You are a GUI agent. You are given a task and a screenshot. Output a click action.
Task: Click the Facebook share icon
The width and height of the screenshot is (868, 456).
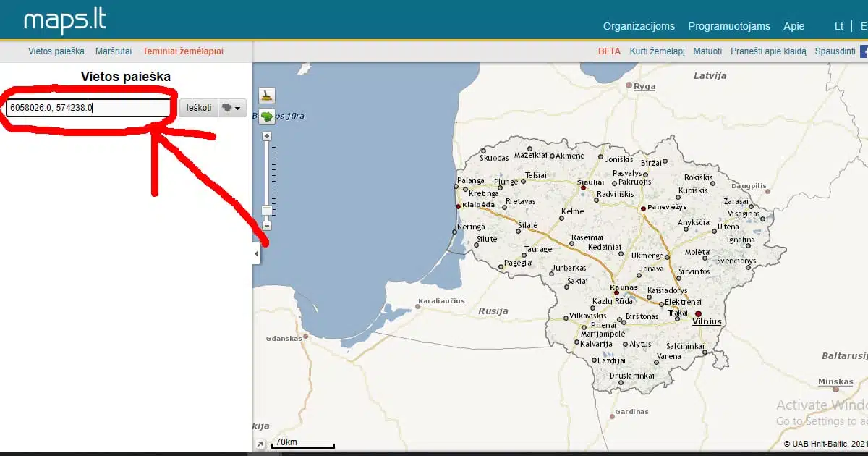pos(864,51)
